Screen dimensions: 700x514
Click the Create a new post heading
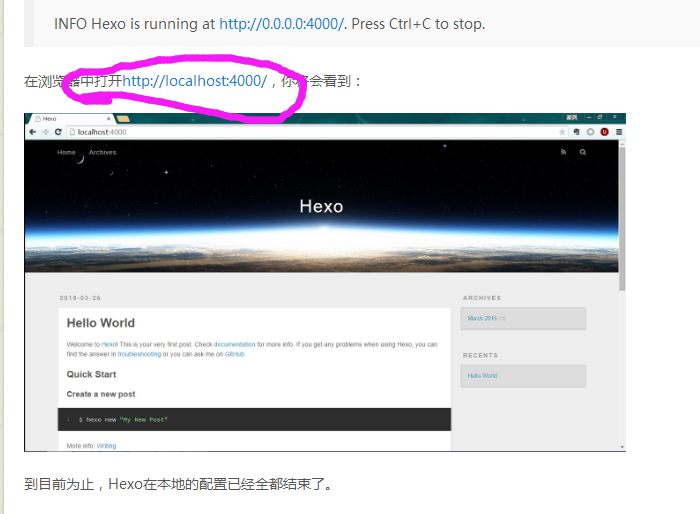click(x=101, y=394)
